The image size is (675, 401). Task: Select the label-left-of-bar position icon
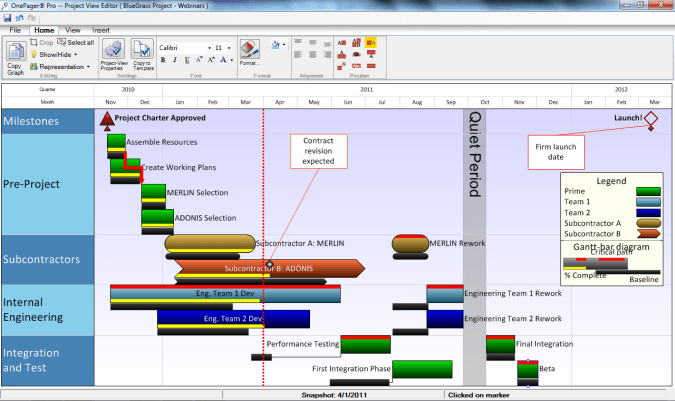click(341, 43)
